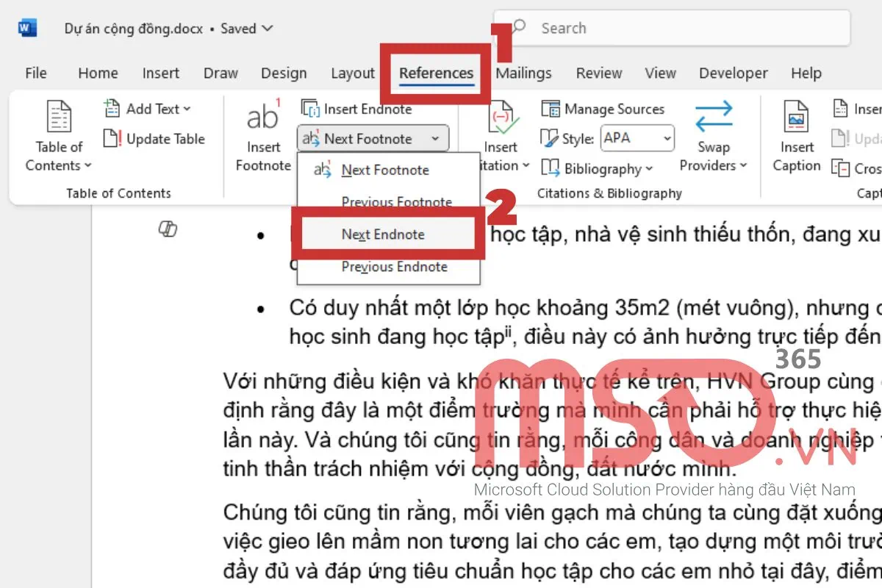Click the Word application logo
Image resolution: width=882 pixels, height=588 pixels.
click(x=28, y=29)
